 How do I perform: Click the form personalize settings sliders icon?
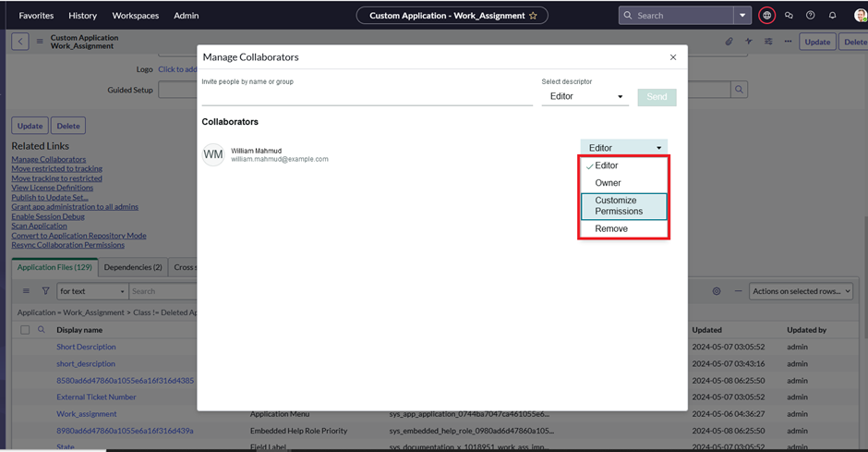(x=768, y=42)
